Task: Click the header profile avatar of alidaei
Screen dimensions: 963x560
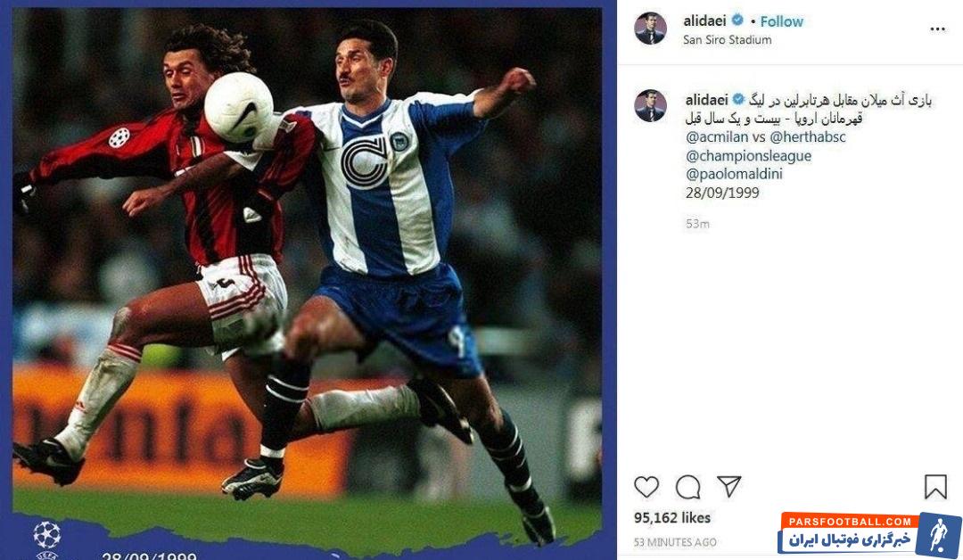Action: click(650, 29)
